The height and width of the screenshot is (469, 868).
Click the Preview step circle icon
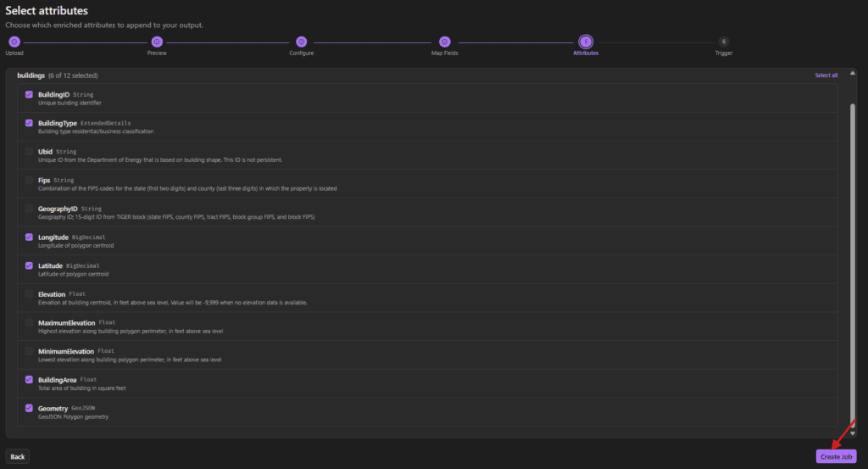tap(157, 42)
